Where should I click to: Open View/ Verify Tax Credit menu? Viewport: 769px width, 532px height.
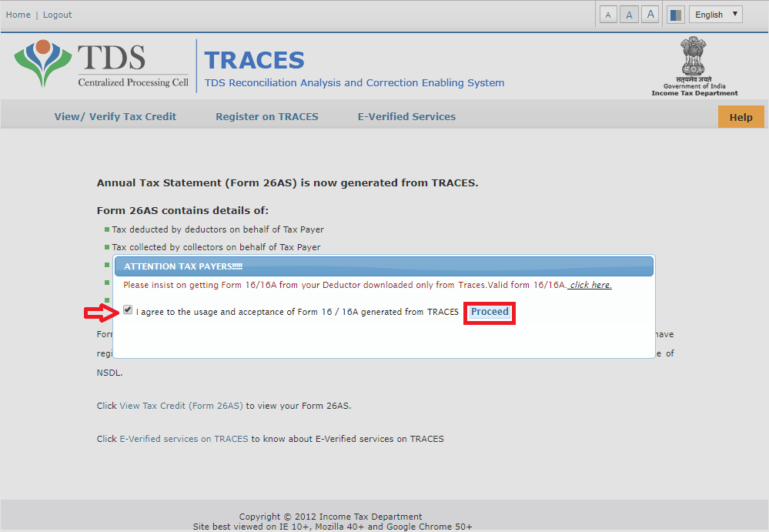tap(115, 117)
